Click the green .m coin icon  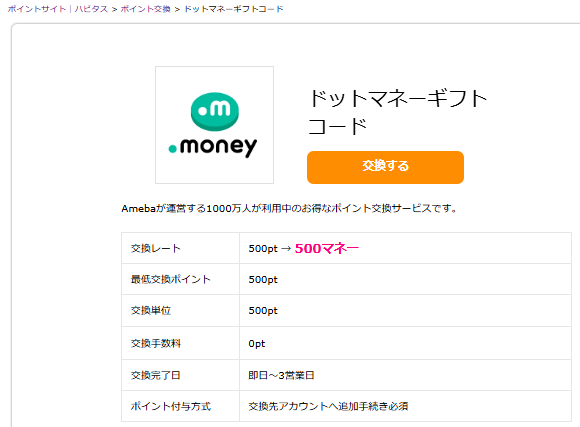215,111
